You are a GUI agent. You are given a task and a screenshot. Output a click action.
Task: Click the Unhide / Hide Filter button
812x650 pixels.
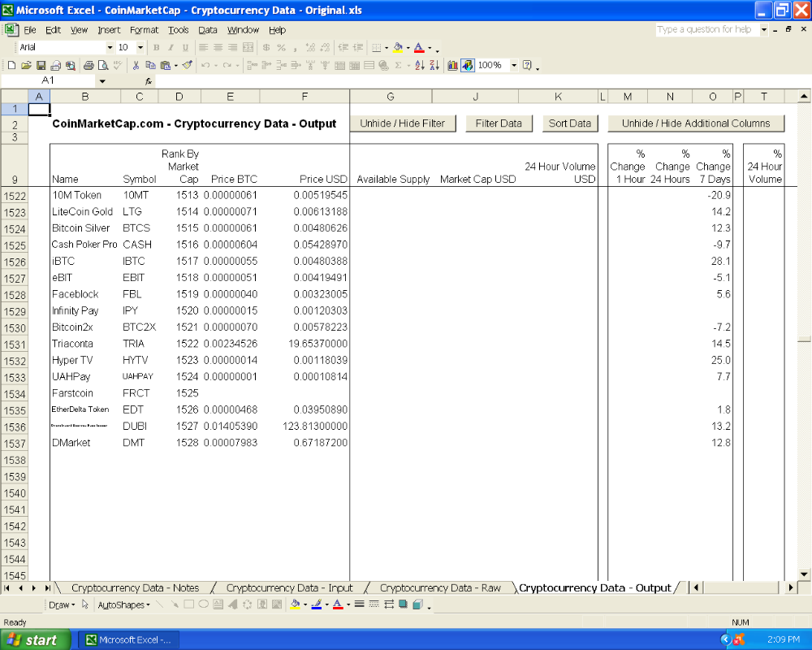[x=403, y=123]
